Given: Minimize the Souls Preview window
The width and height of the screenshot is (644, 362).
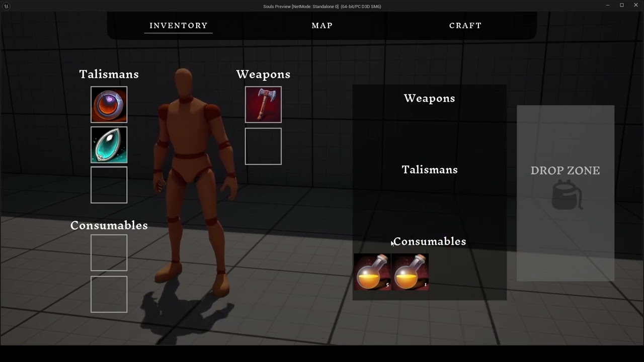Looking at the screenshot, I should [x=608, y=5].
